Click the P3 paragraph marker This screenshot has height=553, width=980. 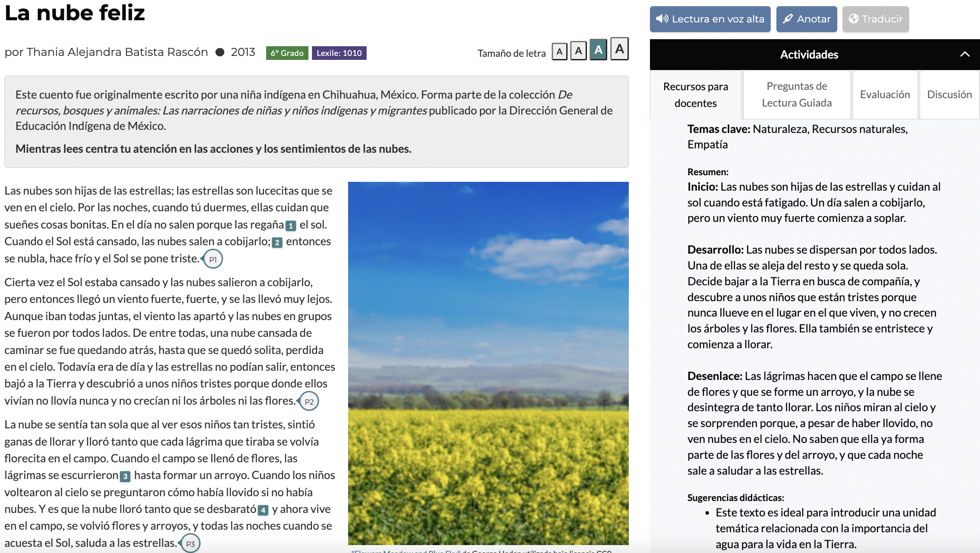tap(190, 544)
